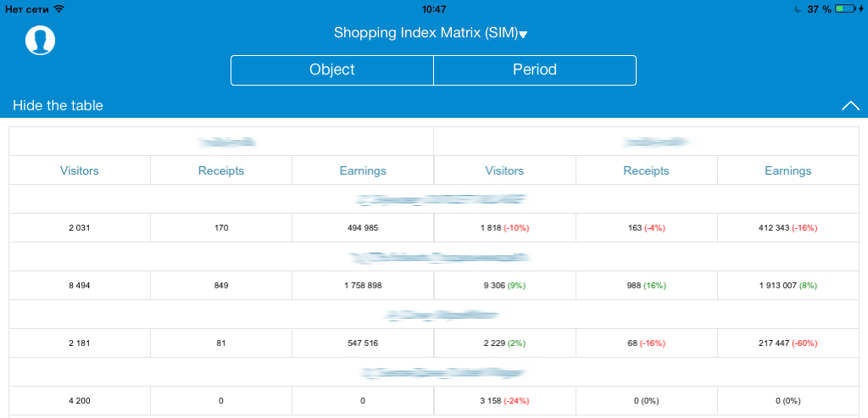Switch to the Object tab

coord(332,70)
